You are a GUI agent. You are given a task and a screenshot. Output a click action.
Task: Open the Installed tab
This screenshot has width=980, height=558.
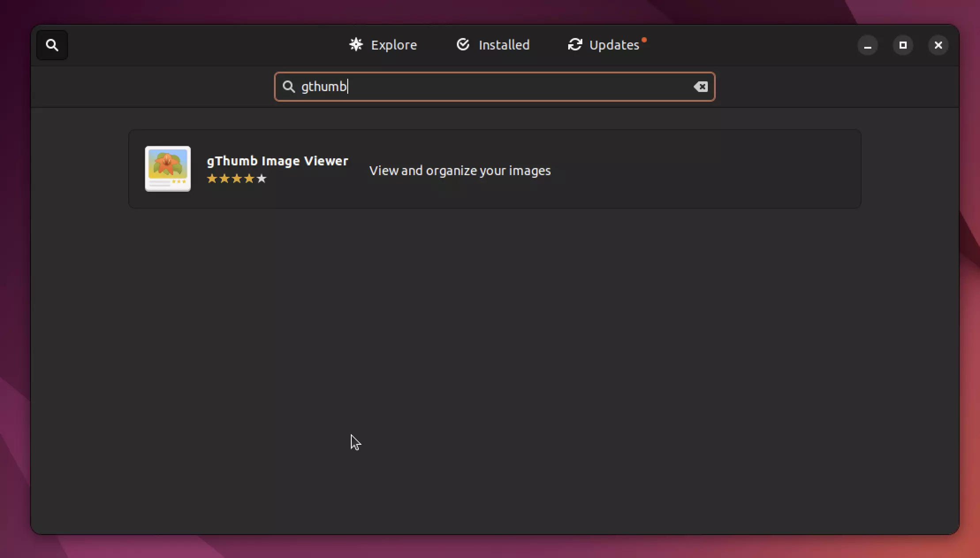(x=493, y=45)
